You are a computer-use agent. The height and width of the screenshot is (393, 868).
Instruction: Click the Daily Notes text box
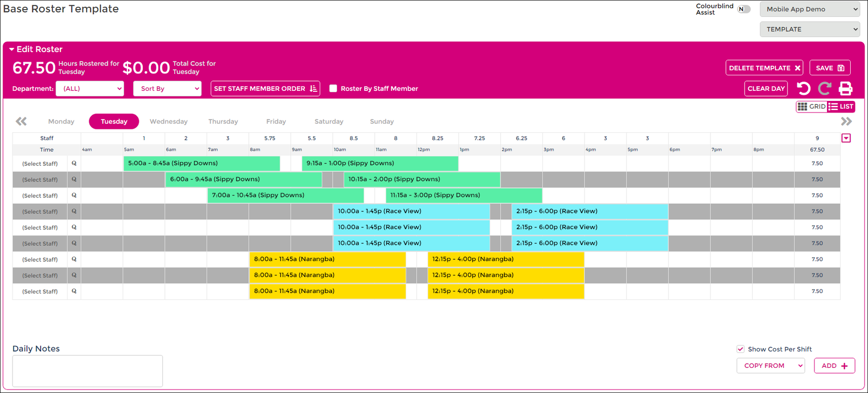[x=87, y=371]
